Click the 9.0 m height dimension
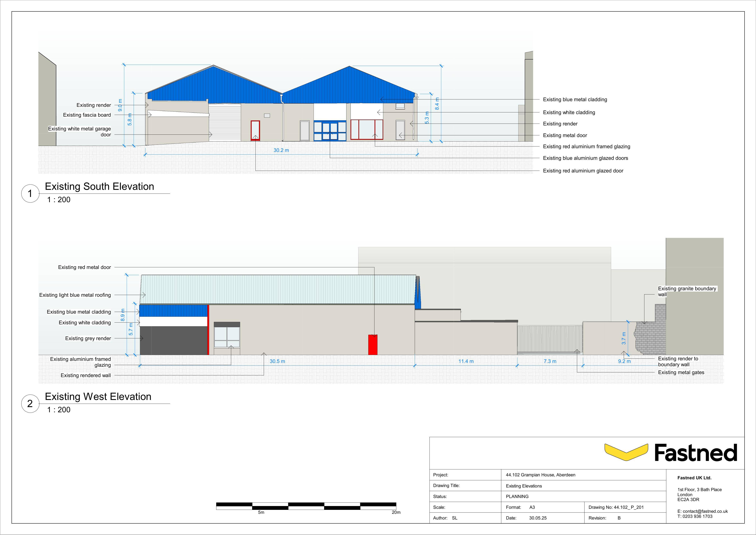 120,105
